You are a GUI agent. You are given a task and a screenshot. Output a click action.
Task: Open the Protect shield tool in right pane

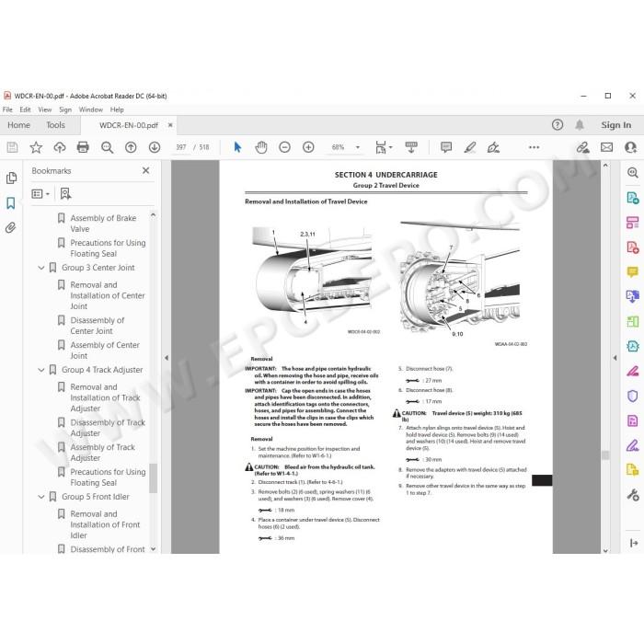point(633,396)
